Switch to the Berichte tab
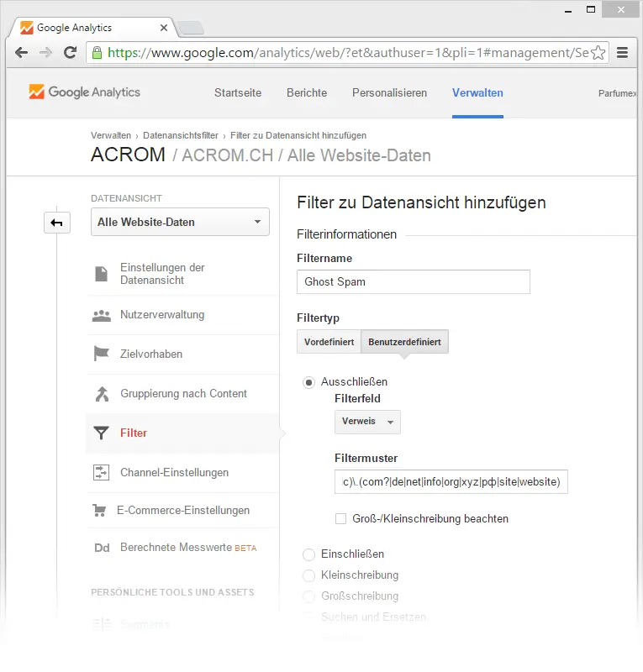Screen dimensions: 643x672 click(307, 93)
